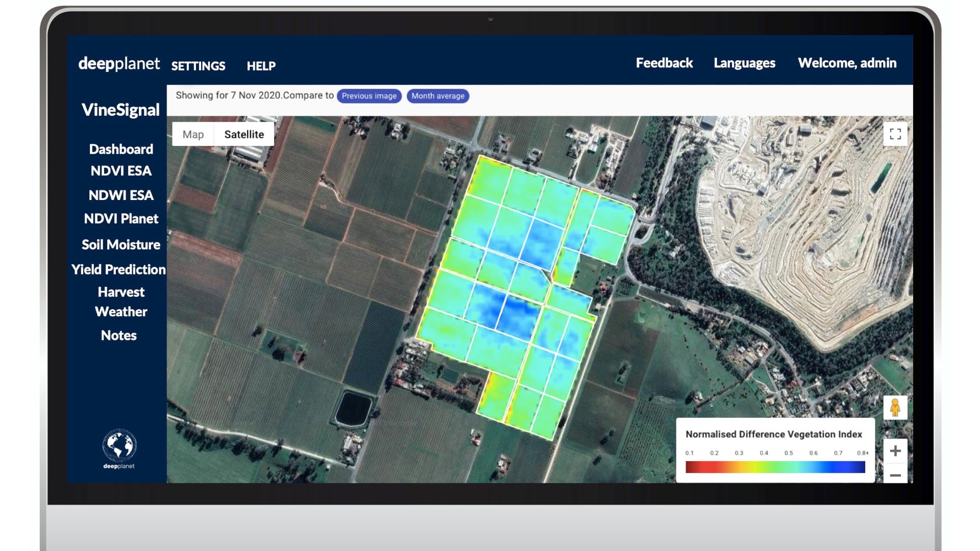Viewport: 980px width, 551px height.
Task: Compare to Previous image
Action: click(369, 96)
